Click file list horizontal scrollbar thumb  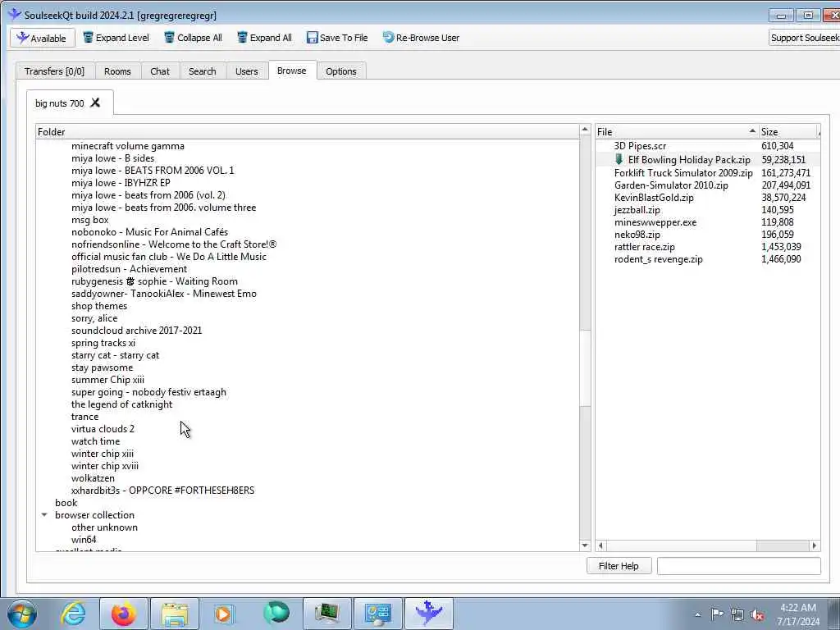[x=682, y=546]
